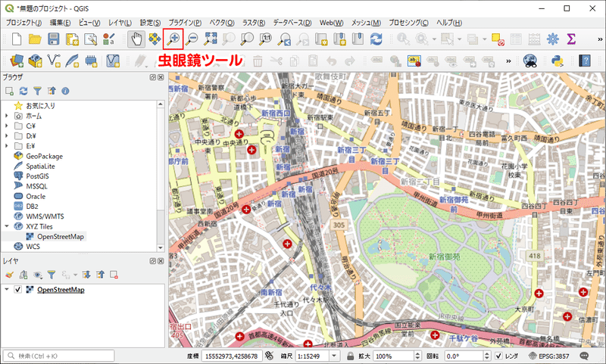Open Manage Map Themes eye dropdown
Viewport: 606px width, 364px height.
click(38, 275)
